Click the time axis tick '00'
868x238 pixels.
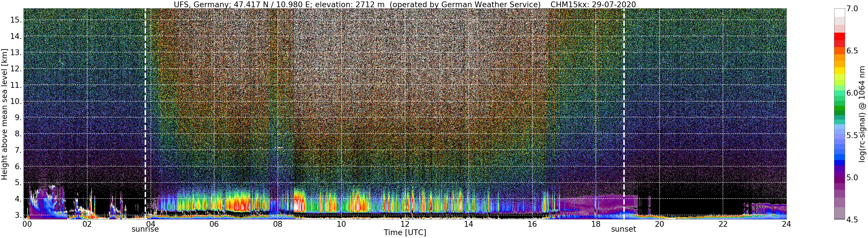pyautogui.click(x=27, y=224)
